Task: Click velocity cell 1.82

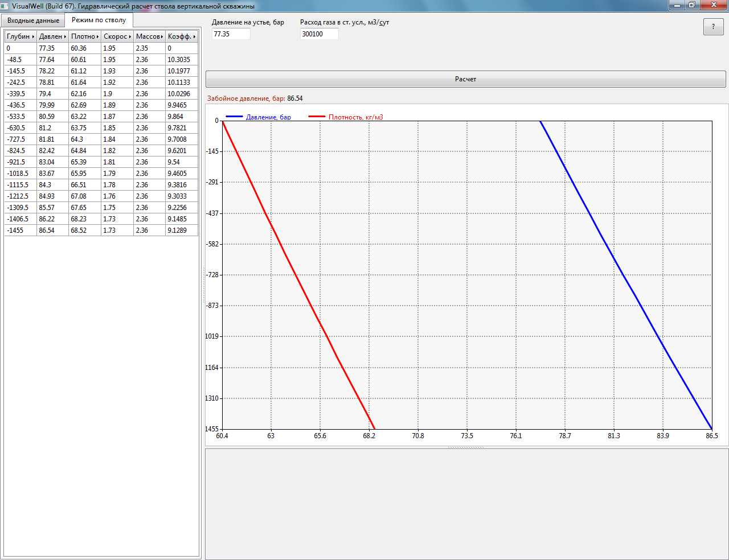Action: [x=117, y=151]
